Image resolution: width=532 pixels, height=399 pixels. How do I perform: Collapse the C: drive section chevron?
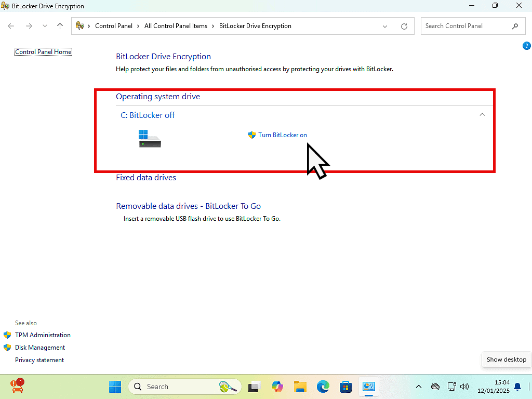tap(482, 115)
